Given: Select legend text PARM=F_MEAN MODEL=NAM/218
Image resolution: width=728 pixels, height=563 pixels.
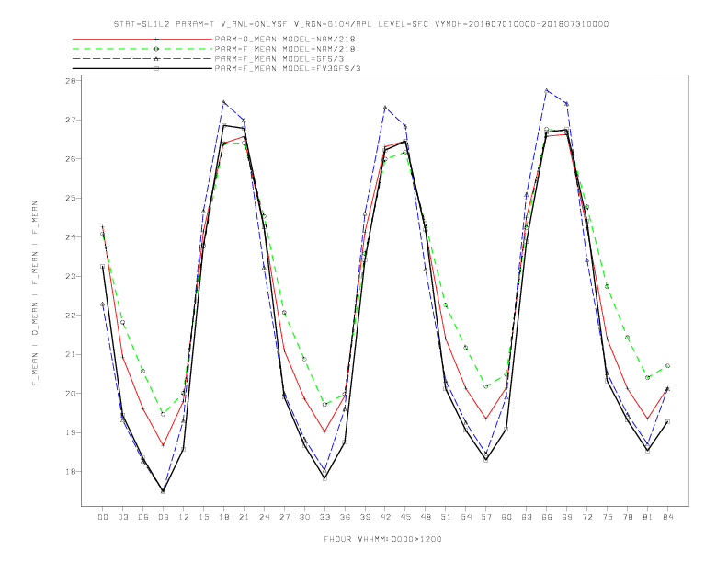Looking at the screenshot, I should tap(285, 49).
